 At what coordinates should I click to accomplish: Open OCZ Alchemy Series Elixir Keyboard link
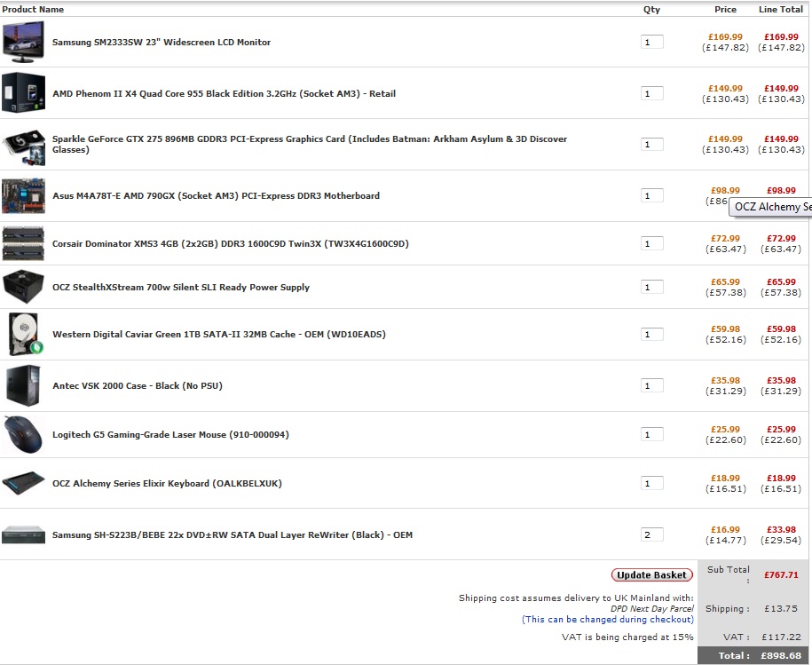click(x=167, y=483)
